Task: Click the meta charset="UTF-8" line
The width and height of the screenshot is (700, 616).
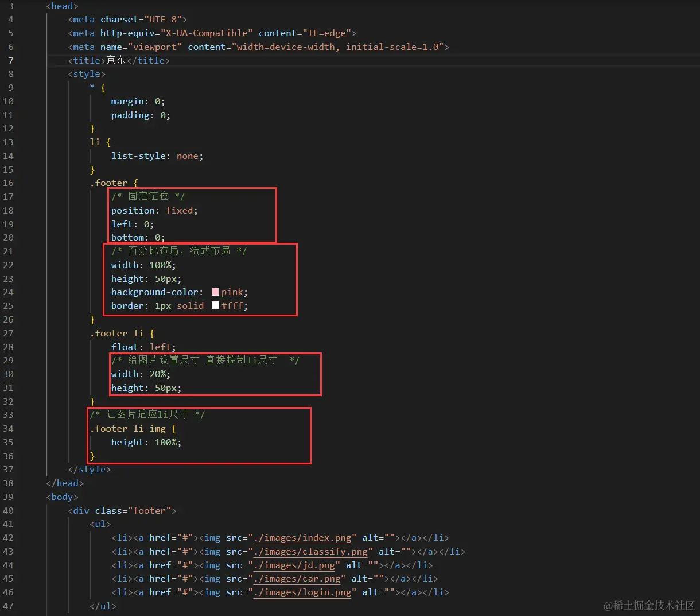Action: pos(127,20)
